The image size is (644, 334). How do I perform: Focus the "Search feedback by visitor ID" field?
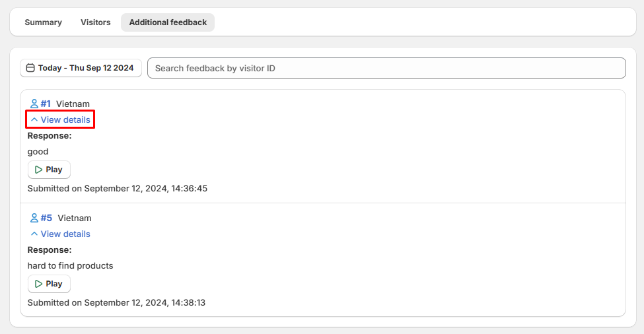click(386, 68)
